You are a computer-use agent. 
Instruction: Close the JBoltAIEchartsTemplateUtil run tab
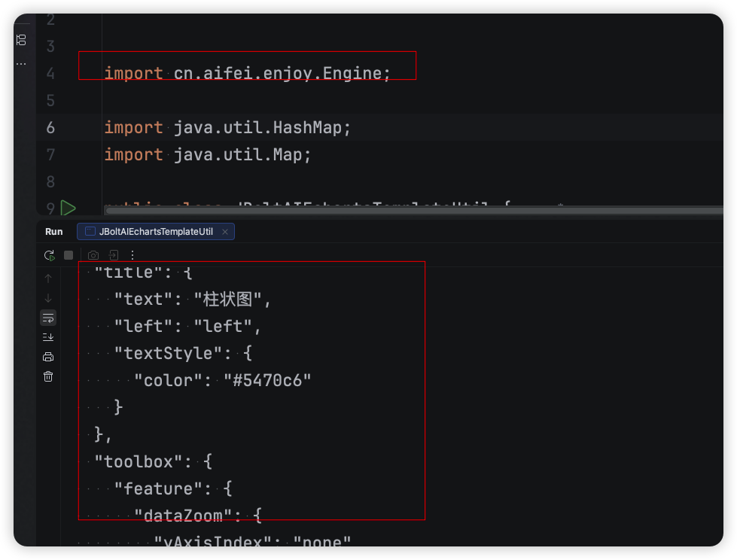pos(225,232)
